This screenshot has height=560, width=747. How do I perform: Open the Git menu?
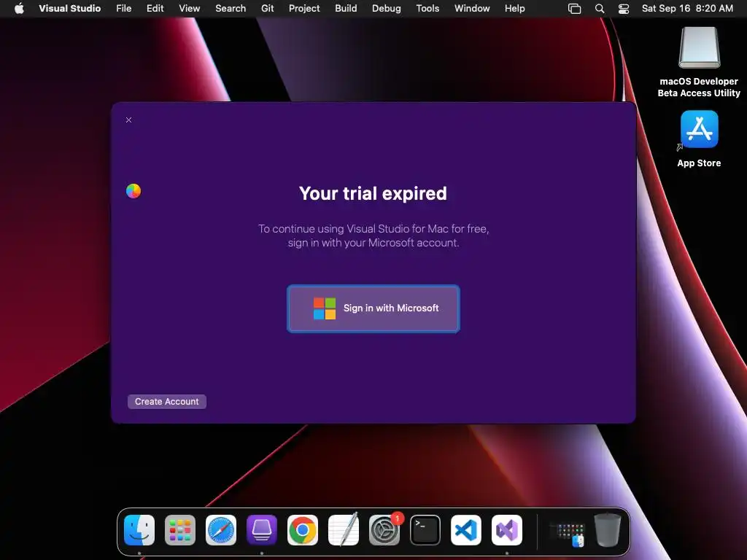(267, 8)
